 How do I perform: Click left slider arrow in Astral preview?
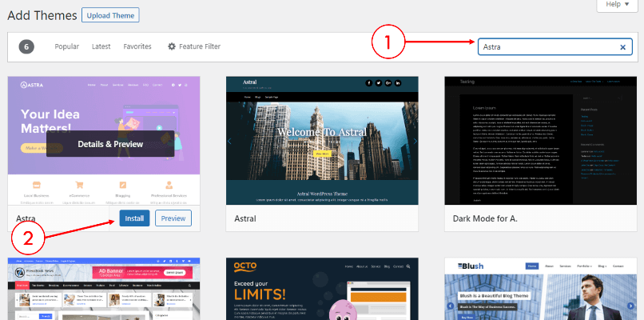tap(229, 141)
